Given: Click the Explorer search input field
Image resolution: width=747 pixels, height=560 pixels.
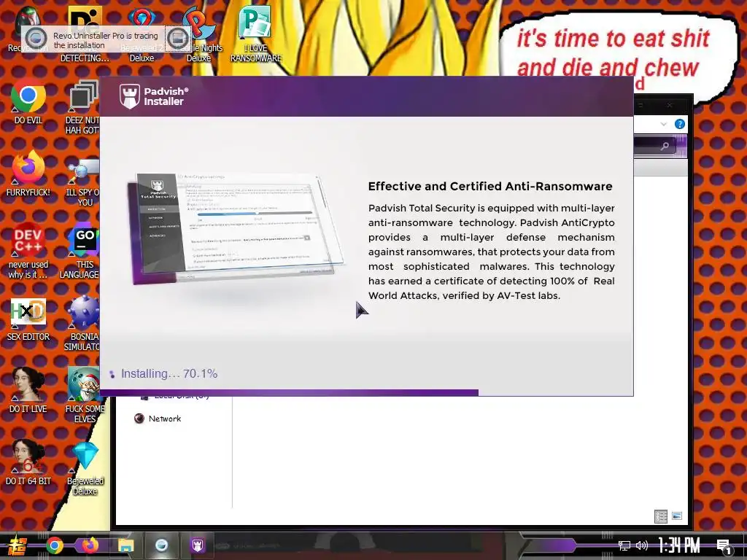Looking at the screenshot, I should pos(657,146).
